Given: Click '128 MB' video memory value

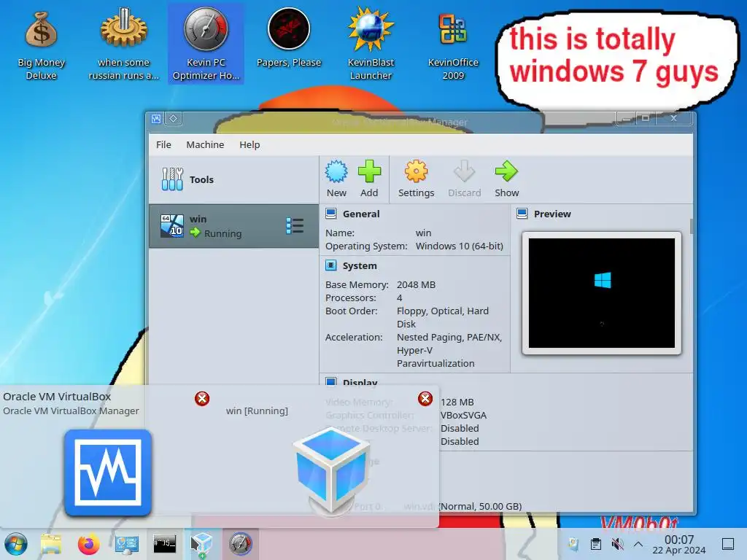Looking at the screenshot, I should click(x=457, y=402).
